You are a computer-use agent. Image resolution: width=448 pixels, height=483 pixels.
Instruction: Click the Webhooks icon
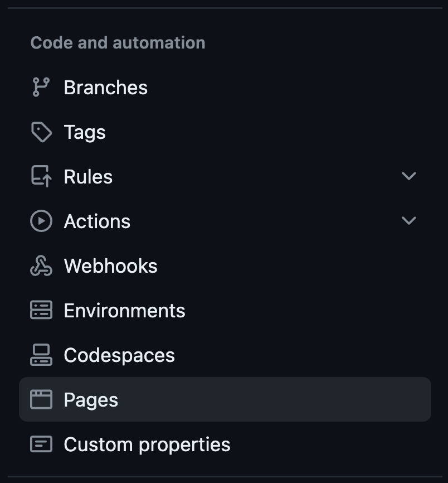pyautogui.click(x=41, y=266)
